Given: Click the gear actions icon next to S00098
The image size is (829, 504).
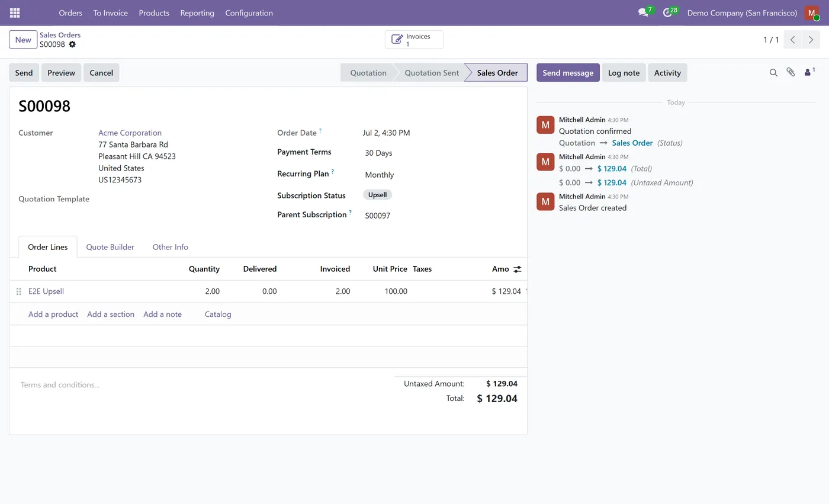Looking at the screenshot, I should pos(72,44).
